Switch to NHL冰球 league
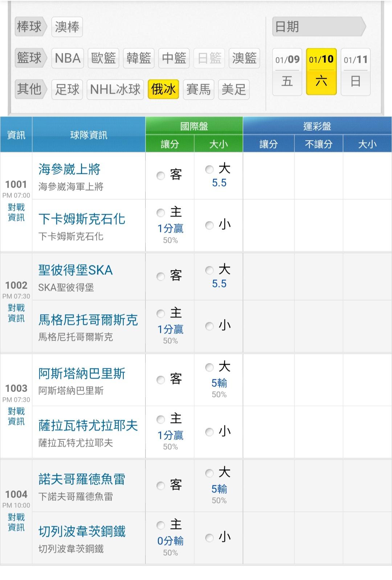The height and width of the screenshot is (580, 392). coord(115,89)
